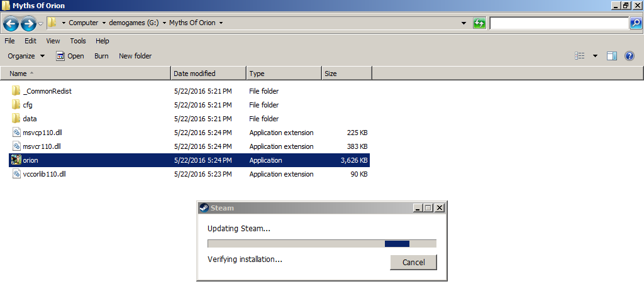
Task: Minimize the Steam dialog
Action: click(418, 208)
